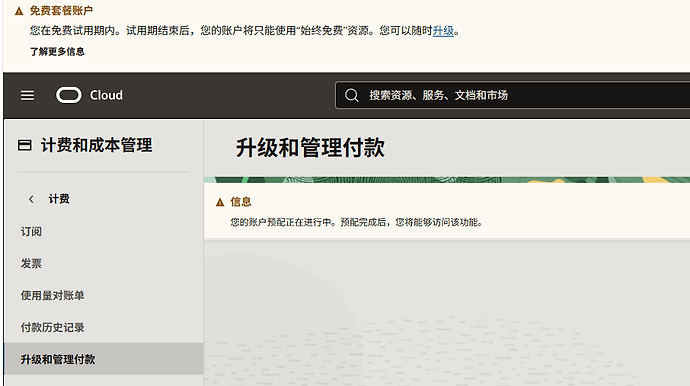690x386 pixels.
Task: Click the 计费 back label
Action: 59,199
